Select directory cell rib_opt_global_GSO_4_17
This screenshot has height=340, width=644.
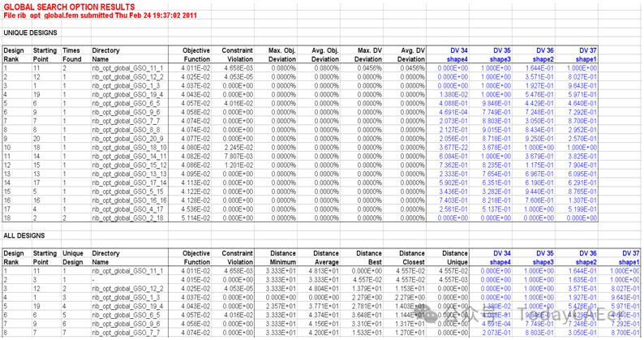[127, 209]
